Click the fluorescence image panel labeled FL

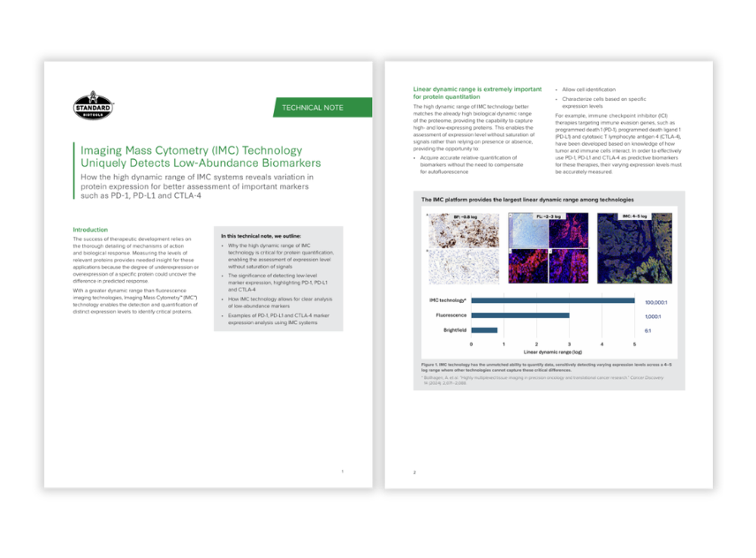click(548, 248)
